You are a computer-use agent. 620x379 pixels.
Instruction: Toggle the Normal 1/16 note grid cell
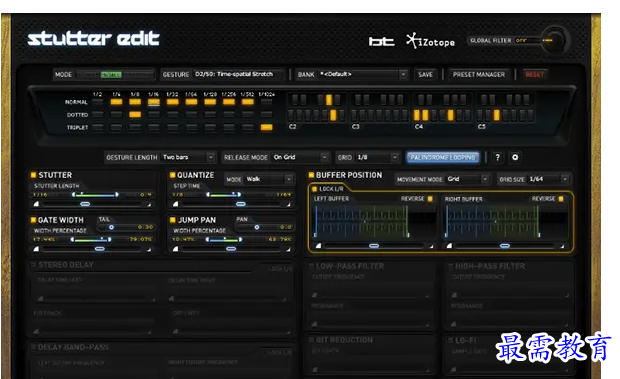point(154,102)
